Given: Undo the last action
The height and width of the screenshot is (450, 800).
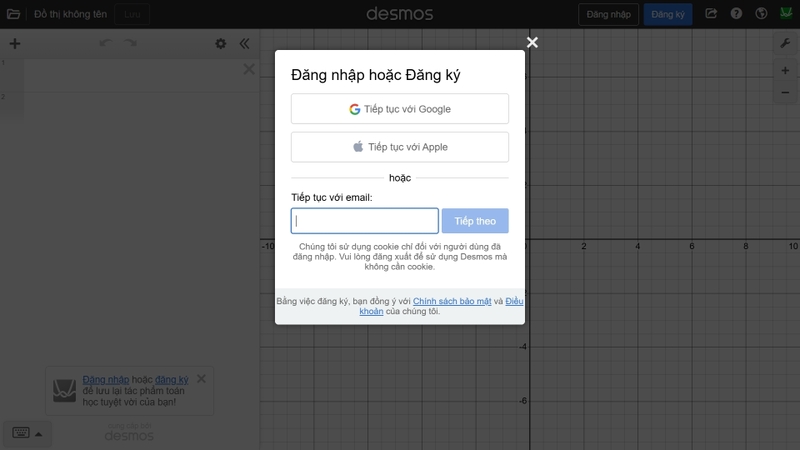Looking at the screenshot, I should [x=106, y=43].
